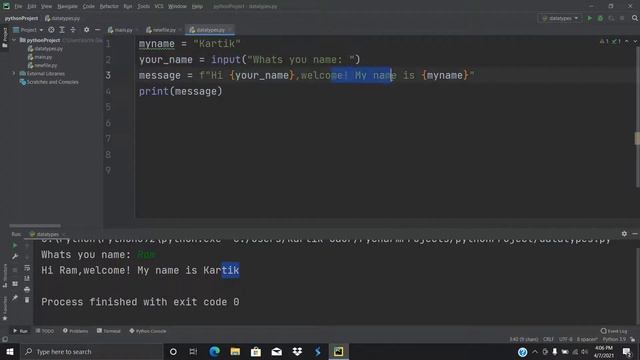Click the Expand All icon in Project panel
The height and width of the screenshot is (360, 640).
(x=62, y=30)
